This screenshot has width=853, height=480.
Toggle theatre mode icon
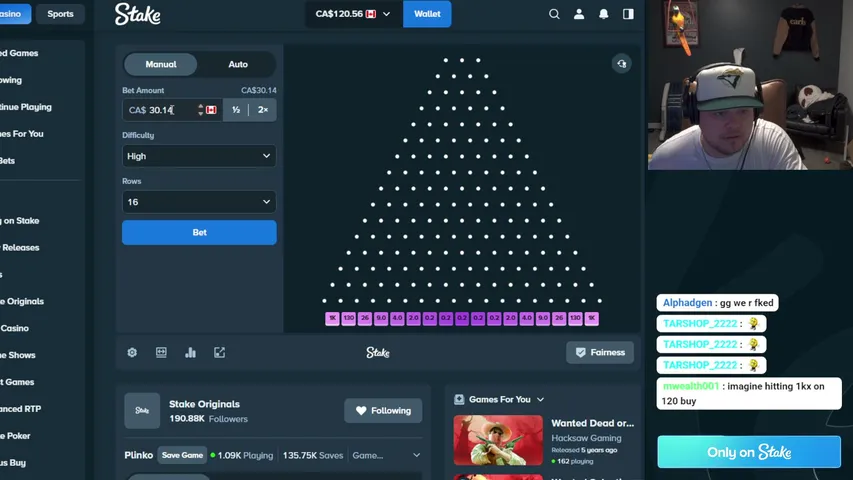(x=161, y=353)
